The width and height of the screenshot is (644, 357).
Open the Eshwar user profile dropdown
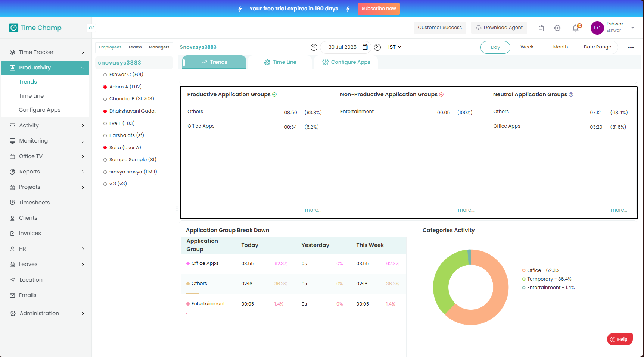[632, 28]
